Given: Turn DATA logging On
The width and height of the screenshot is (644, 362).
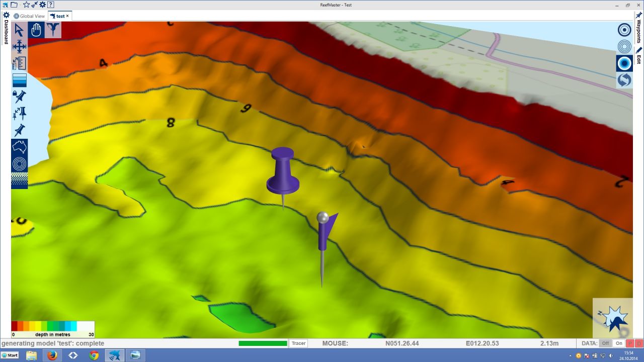Looking at the screenshot, I should (x=619, y=343).
